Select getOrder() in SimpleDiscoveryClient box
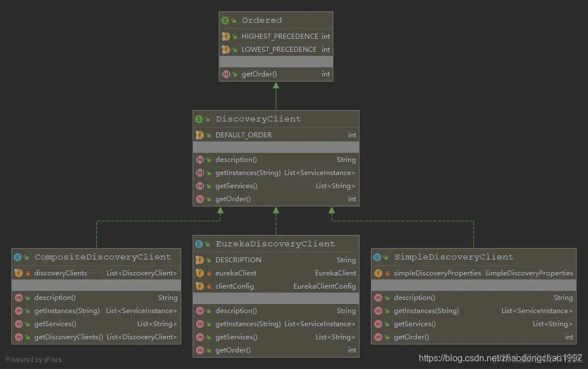The height and width of the screenshot is (369, 588). (x=411, y=337)
